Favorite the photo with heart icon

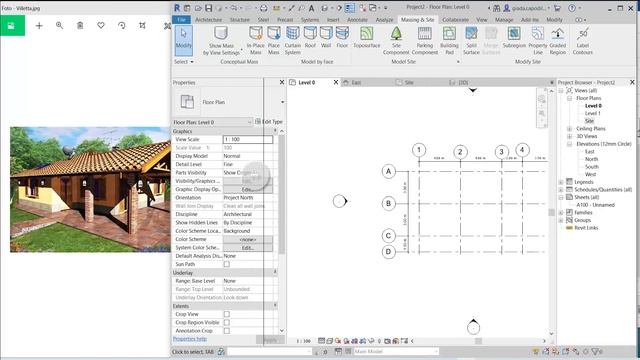click(101, 26)
